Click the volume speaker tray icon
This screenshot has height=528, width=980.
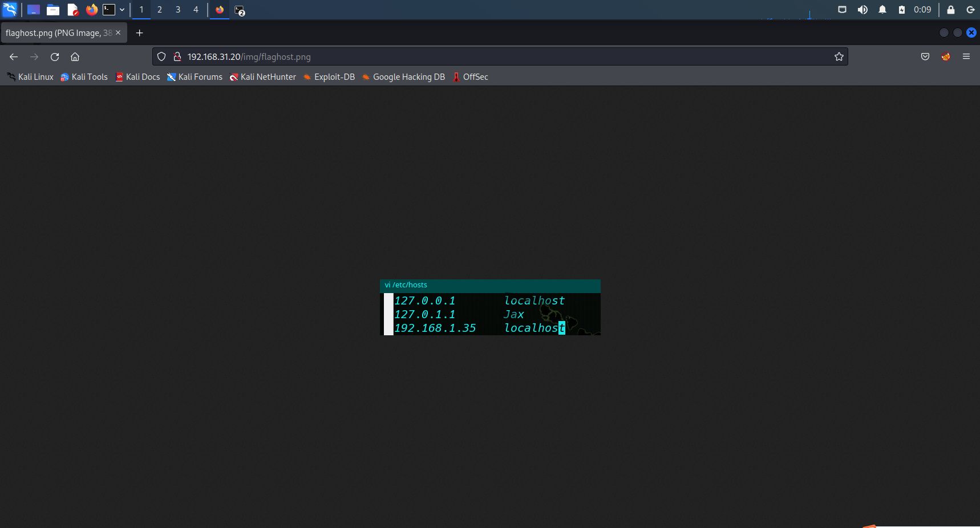[862, 10]
